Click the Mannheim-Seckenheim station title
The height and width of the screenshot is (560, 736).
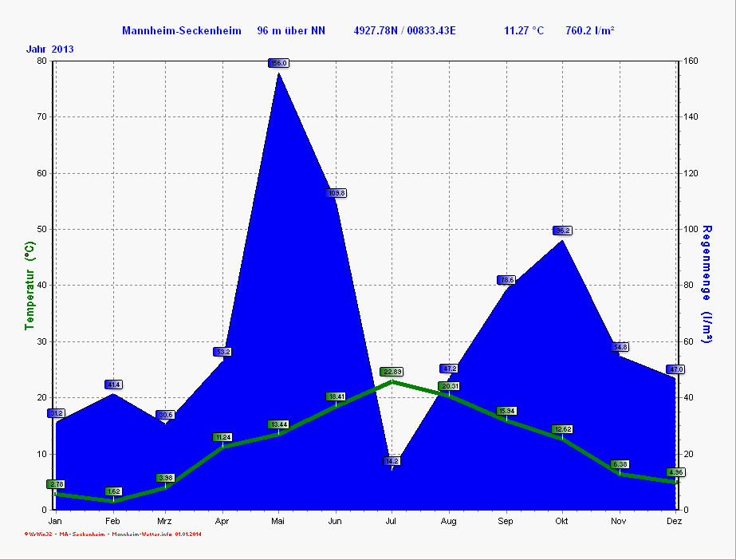(181, 30)
